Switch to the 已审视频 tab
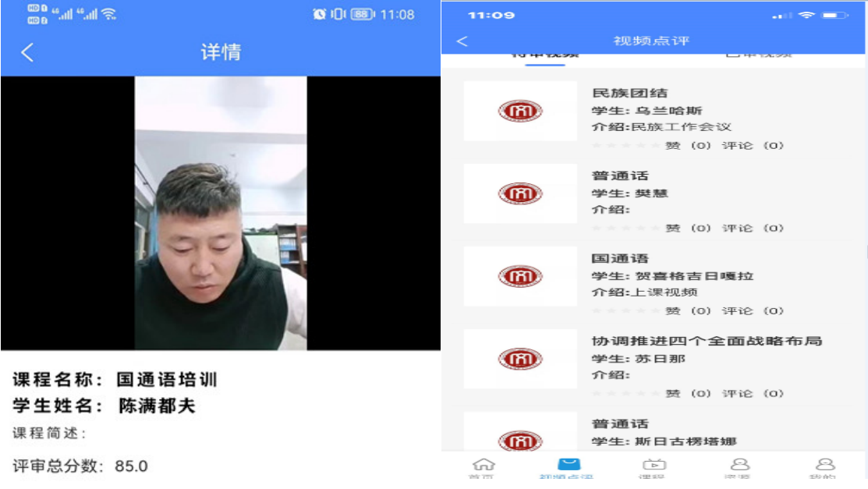The image size is (868, 489). [x=759, y=55]
